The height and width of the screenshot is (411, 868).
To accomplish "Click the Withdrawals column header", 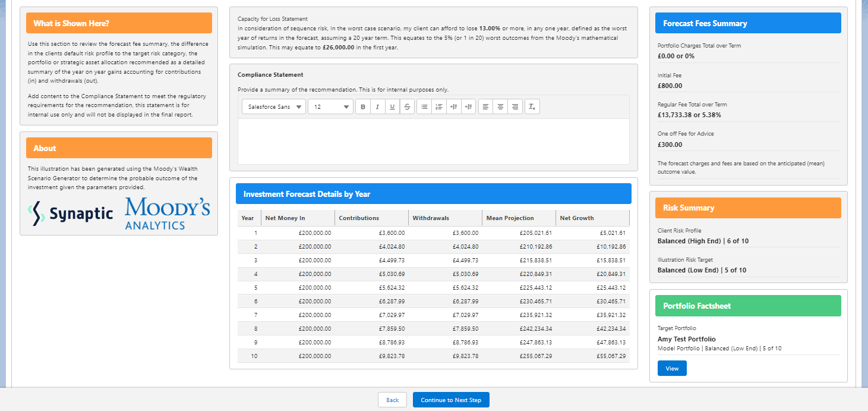I will click(x=445, y=218).
